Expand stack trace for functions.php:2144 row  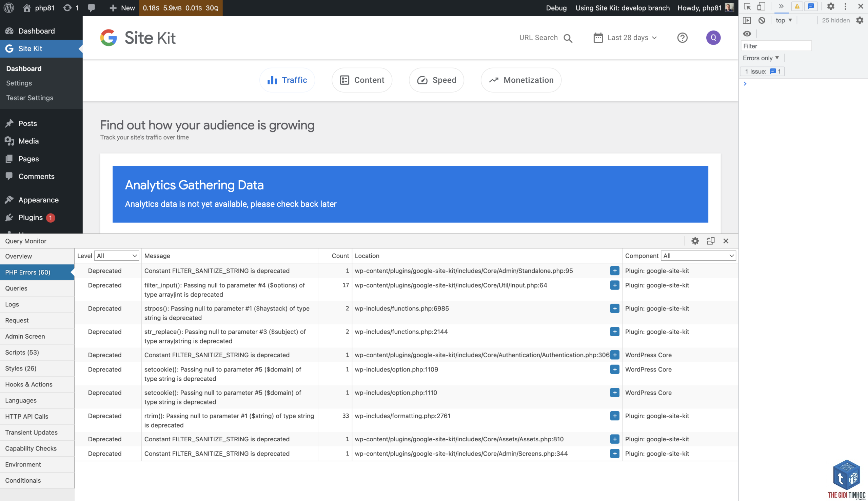coord(614,332)
